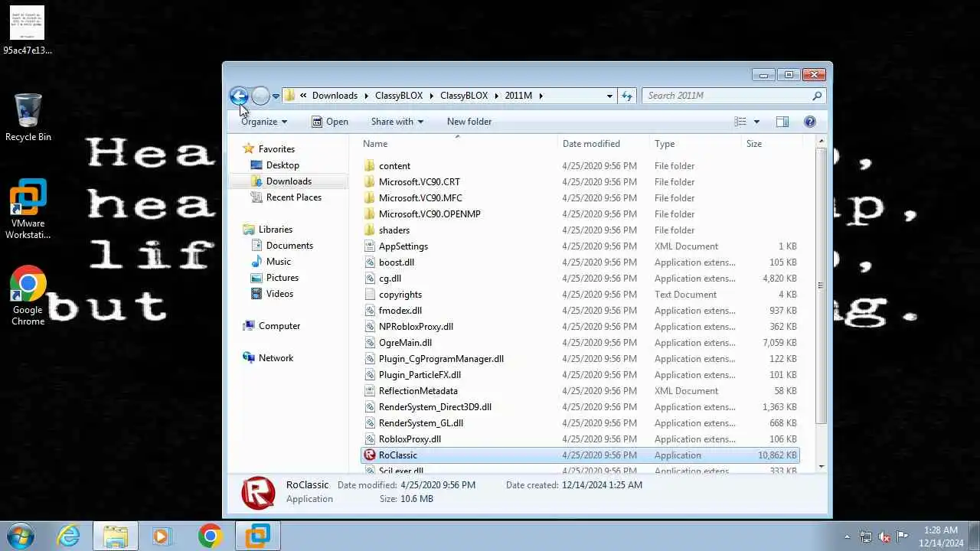Select Downloads in the navigation pane
Screen dimensions: 980x551
289,181
